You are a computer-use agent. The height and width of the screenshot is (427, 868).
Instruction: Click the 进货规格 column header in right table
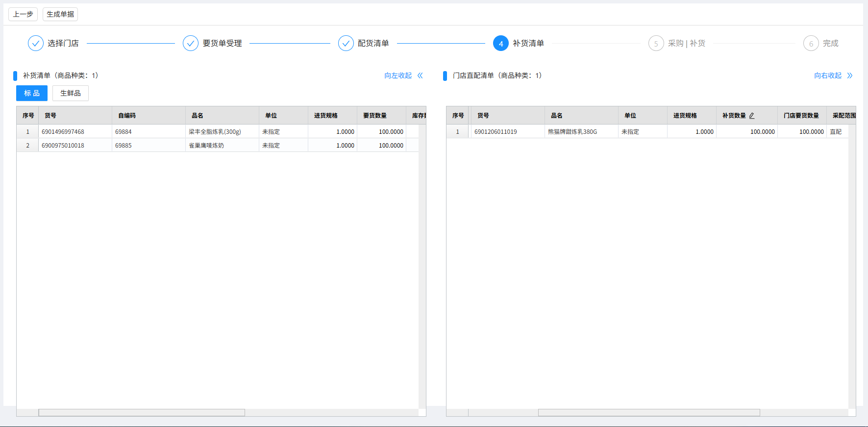click(692, 116)
